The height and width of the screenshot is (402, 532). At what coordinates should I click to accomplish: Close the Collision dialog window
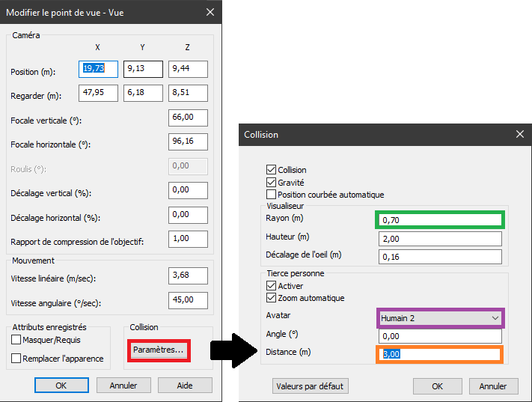[519, 135]
